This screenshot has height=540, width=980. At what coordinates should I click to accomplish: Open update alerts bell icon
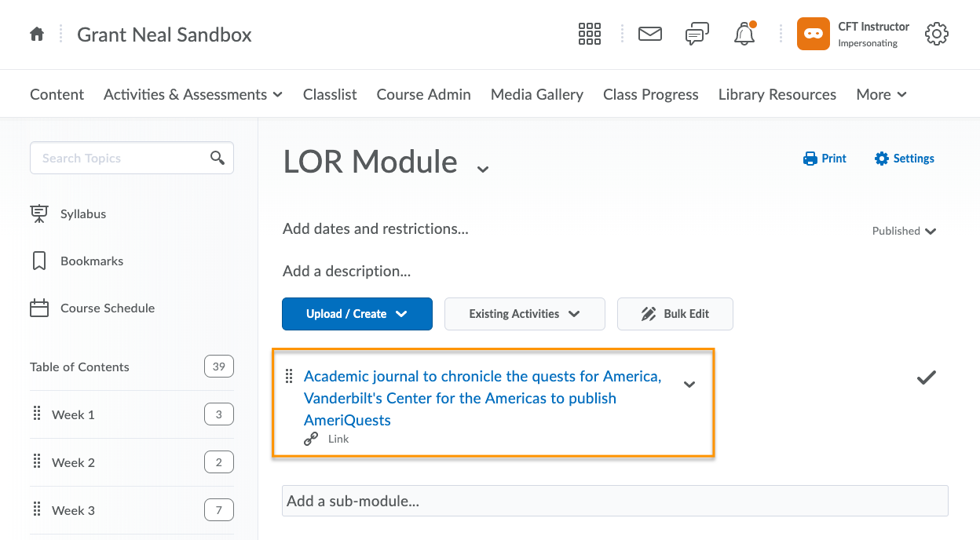point(744,34)
